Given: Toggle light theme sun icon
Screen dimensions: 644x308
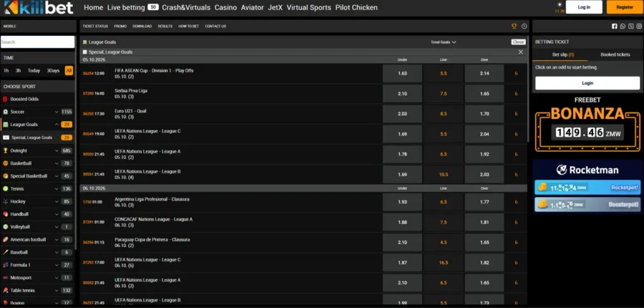Looking at the screenshot, I should 559,5.
